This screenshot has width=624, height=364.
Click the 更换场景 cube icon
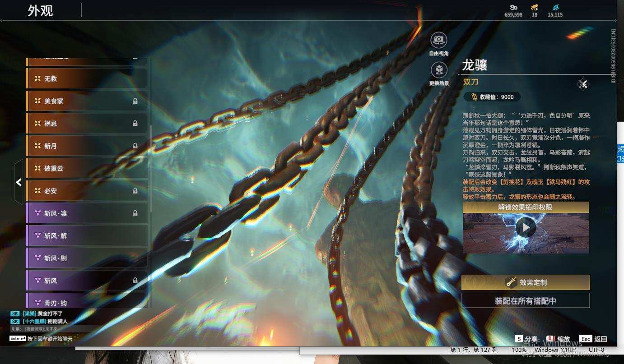439,70
